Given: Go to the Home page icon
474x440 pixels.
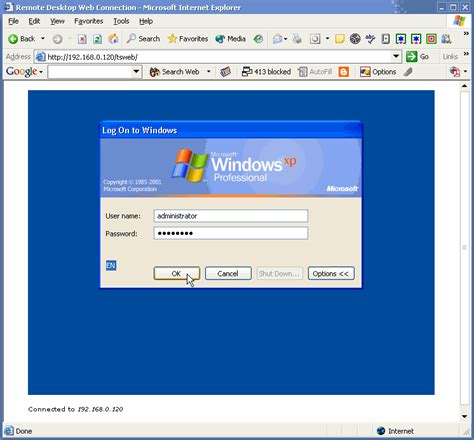Looking at the screenshot, I should [113, 39].
